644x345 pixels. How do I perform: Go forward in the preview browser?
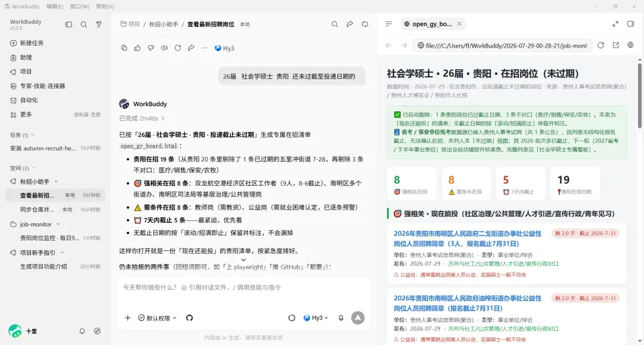point(404,45)
